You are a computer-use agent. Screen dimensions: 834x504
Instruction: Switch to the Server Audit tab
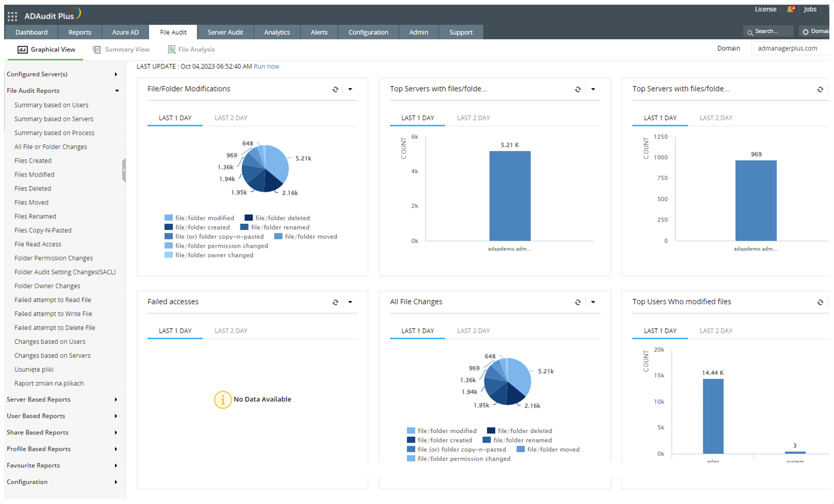click(x=226, y=32)
